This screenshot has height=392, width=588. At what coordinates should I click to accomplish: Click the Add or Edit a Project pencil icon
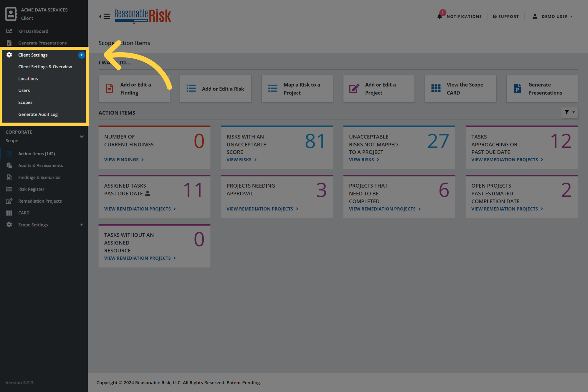[x=354, y=88]
